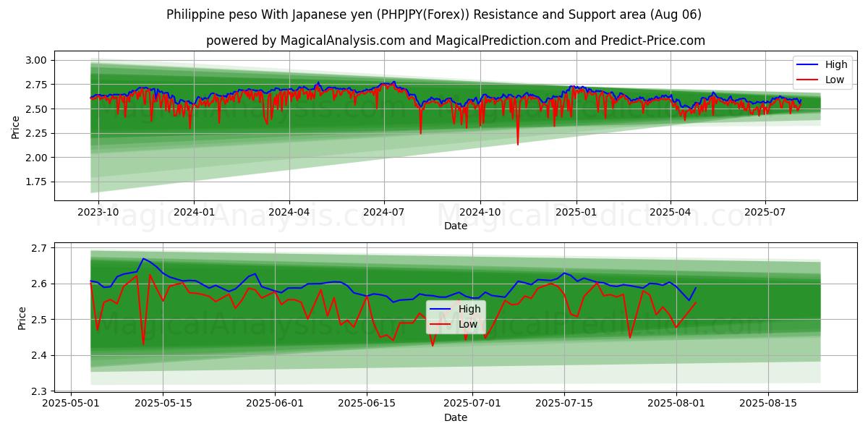
Task: Click the '2.00' price tick on top chart
Action: [x=36, y=158]
